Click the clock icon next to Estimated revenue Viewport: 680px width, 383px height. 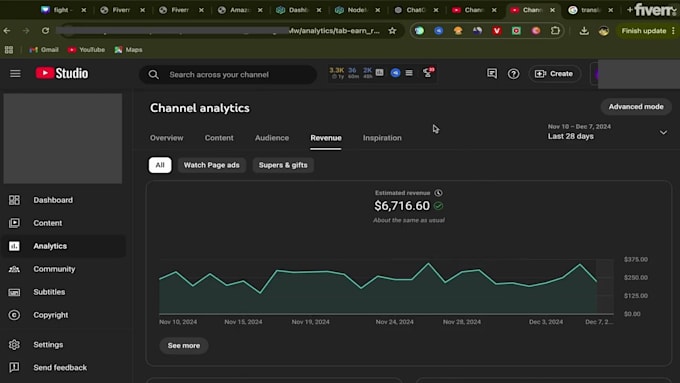438,193
